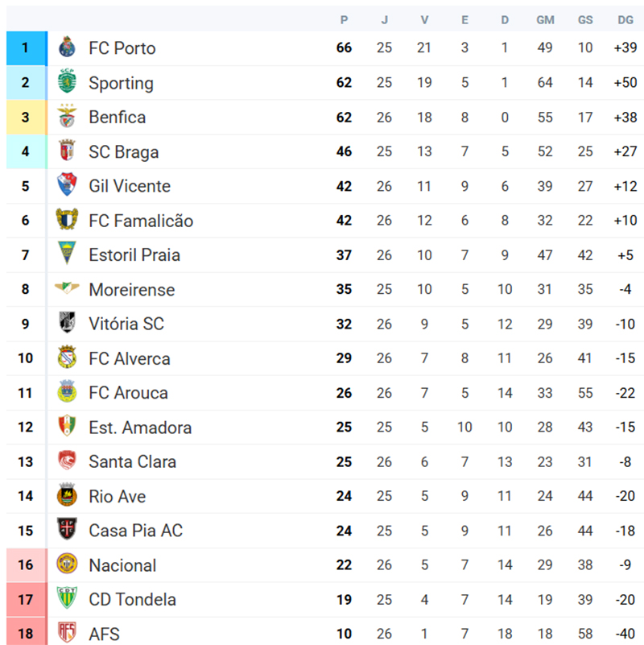Click Nacional's 22 points value
Image resolution: width=644 pixels, height=645 pixels.
[x=344, y=565]
